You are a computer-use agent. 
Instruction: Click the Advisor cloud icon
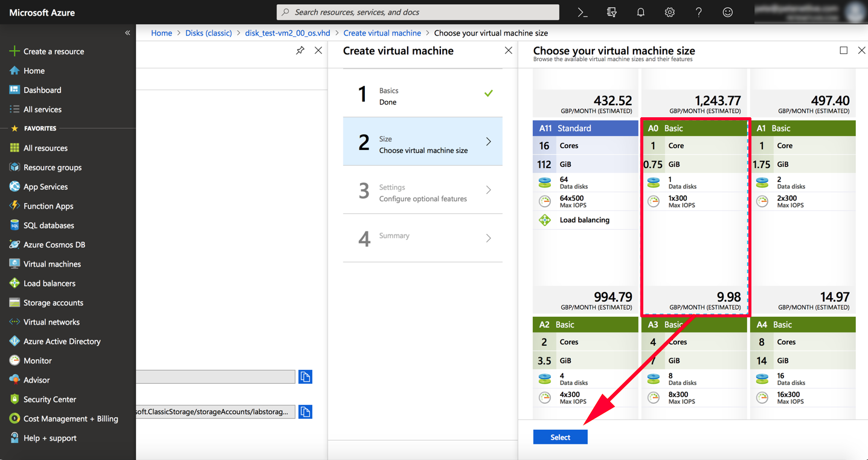(14, 380)
